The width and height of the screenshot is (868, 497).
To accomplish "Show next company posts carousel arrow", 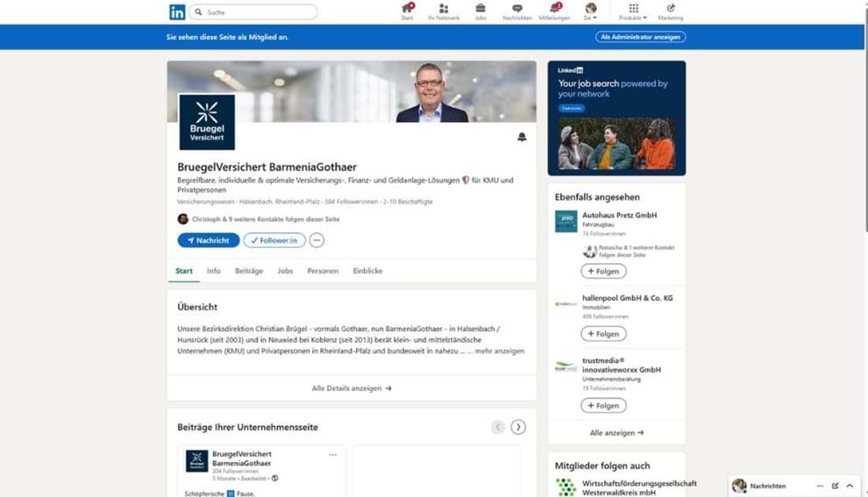I will pyautogui.click(x=518, y=427).
